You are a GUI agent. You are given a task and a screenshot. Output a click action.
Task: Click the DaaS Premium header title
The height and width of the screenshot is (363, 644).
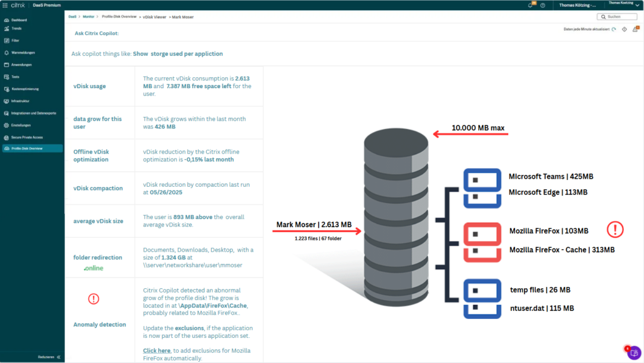click(x=47, y=5)
